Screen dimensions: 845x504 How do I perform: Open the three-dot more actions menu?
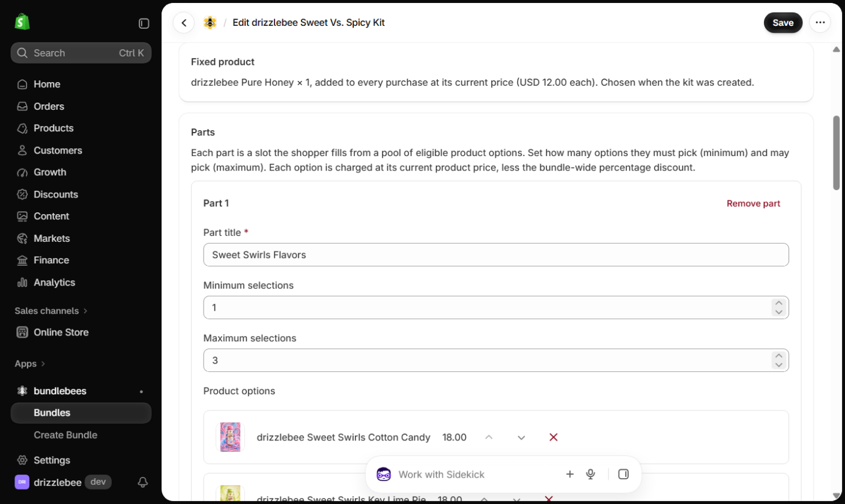pyautogui.click(x=820, y=23)
